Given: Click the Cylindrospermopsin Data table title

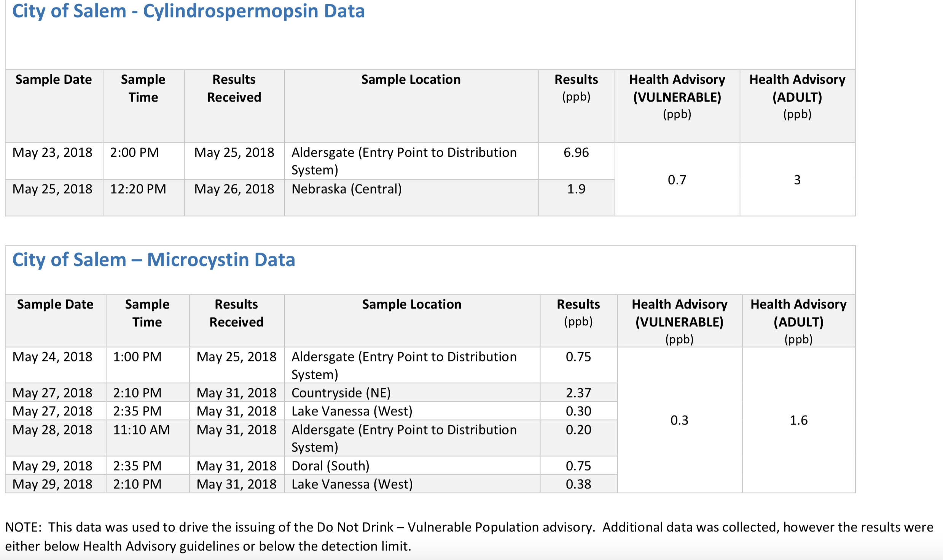Looking at the screenshot, I should point(188,11).
